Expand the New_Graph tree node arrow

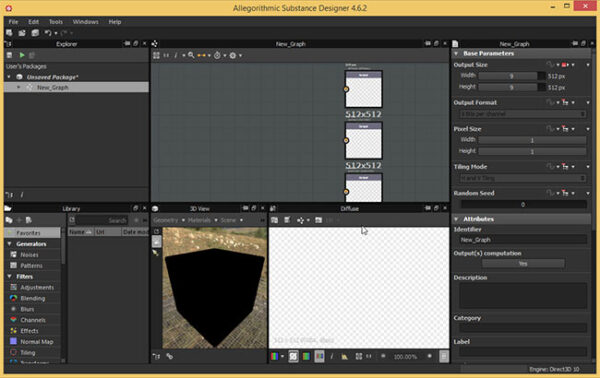coord(18,87)
